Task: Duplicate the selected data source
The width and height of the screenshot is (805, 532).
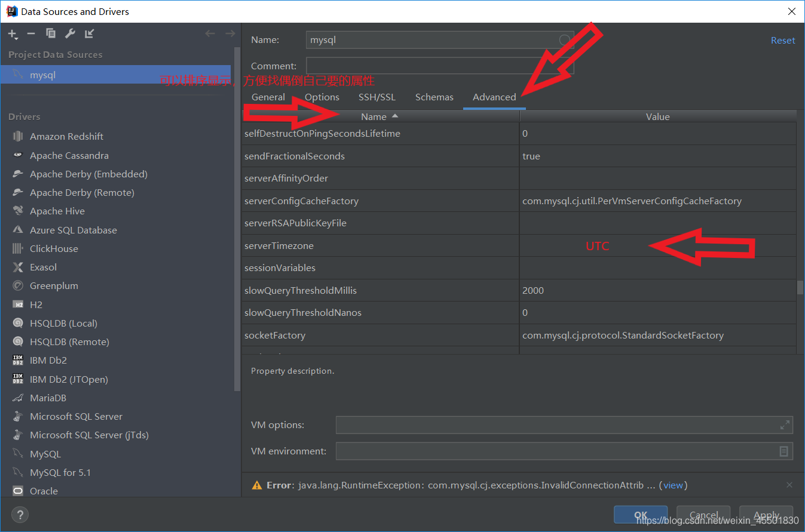Action: (x=51, y=33)
